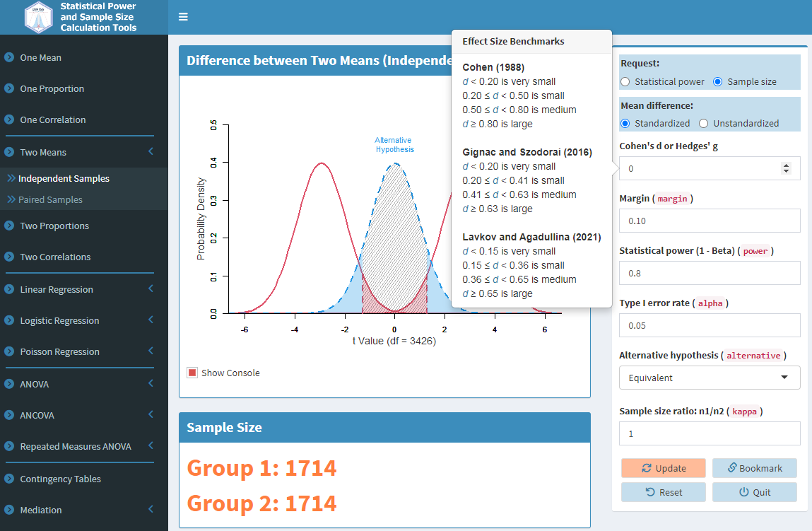Image resolution: width=812 pixels, height=531 pixels.
Task: Click the Reset button
Action: coord(663,492)
